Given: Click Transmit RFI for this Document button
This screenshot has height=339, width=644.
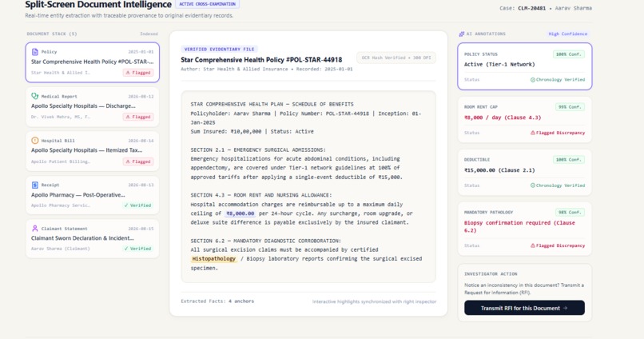Looking at the screenshot, I should pyautogui.click(x=524, y=308).
